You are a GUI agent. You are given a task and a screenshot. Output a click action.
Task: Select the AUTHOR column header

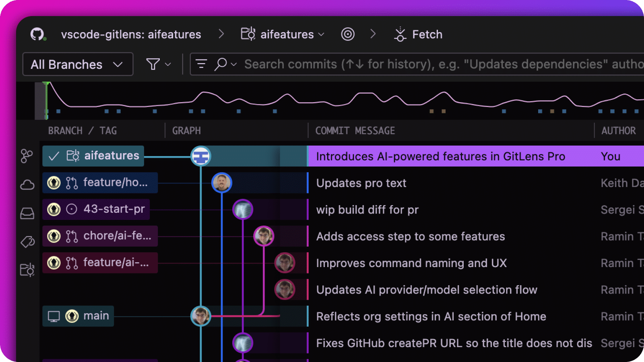click(x=619, y=130)
